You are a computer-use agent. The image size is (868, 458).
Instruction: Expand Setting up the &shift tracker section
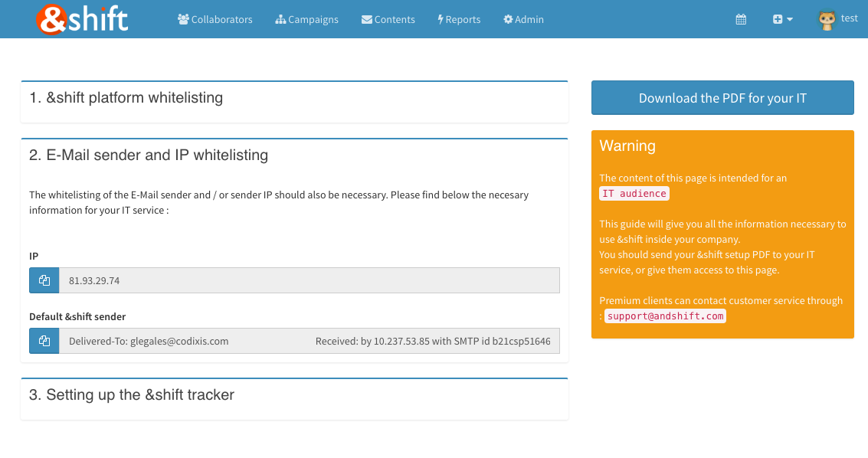pyautogui.click(x=132, y=394)
